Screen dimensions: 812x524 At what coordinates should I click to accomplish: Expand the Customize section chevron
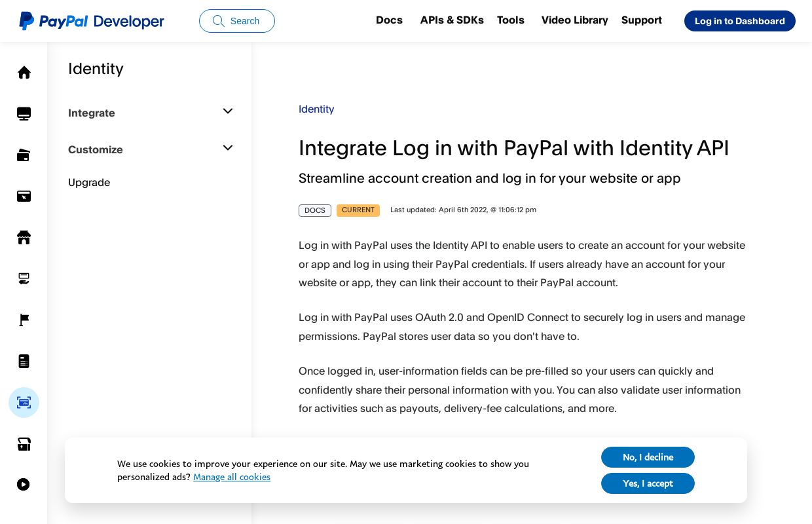228,148
